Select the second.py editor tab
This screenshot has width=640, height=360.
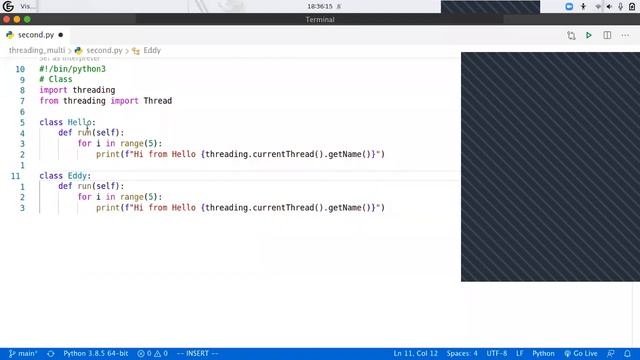tap(35, 35)
